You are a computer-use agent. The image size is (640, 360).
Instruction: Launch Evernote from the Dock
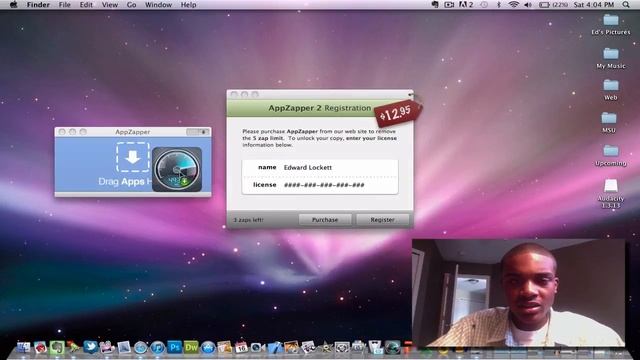(57, 347)
